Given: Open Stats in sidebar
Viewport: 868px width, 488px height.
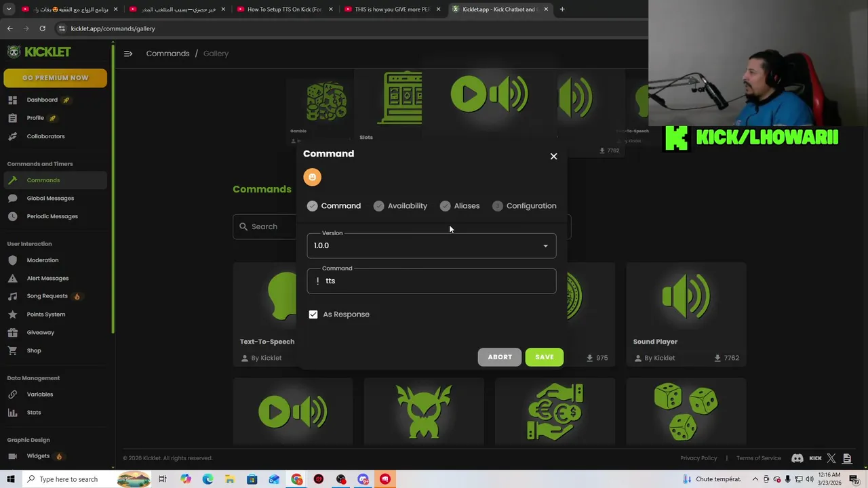Looking at the screenshot, I should (34, 413).
